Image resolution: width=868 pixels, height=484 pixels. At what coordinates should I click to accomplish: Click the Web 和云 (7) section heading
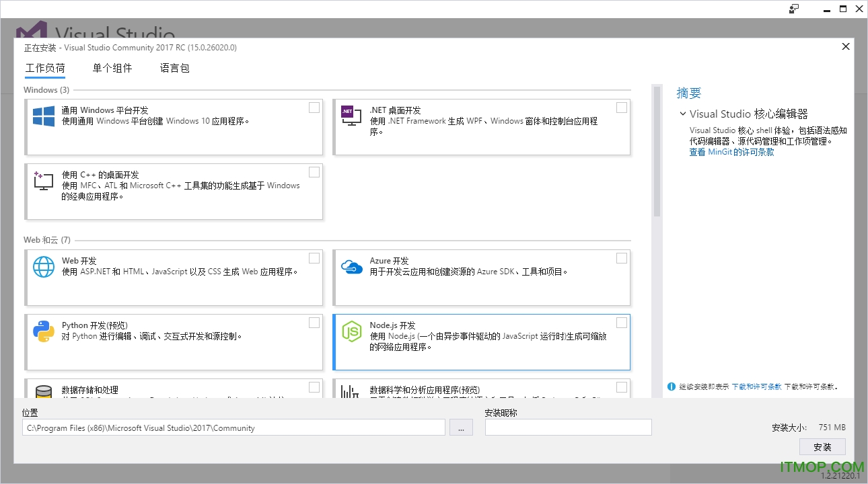pyautogui.click(x=47, y=240)
